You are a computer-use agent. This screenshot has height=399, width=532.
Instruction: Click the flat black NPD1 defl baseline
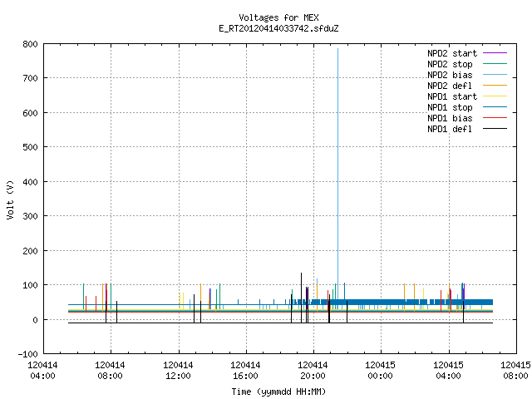281,323
